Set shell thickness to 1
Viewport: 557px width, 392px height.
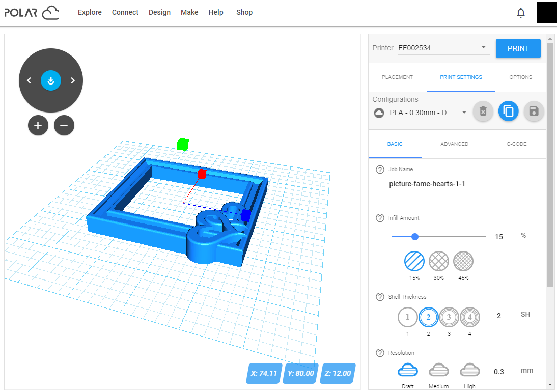coord(407,317)
